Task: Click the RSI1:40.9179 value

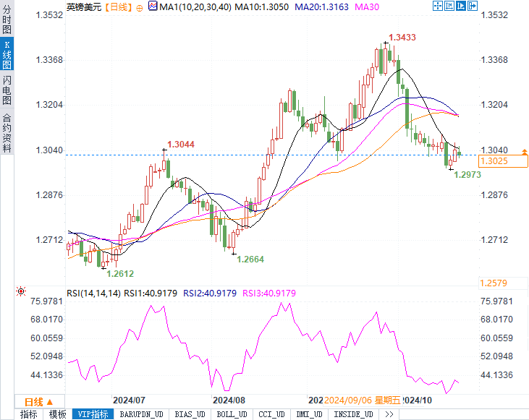Action: tap(151, 293)
